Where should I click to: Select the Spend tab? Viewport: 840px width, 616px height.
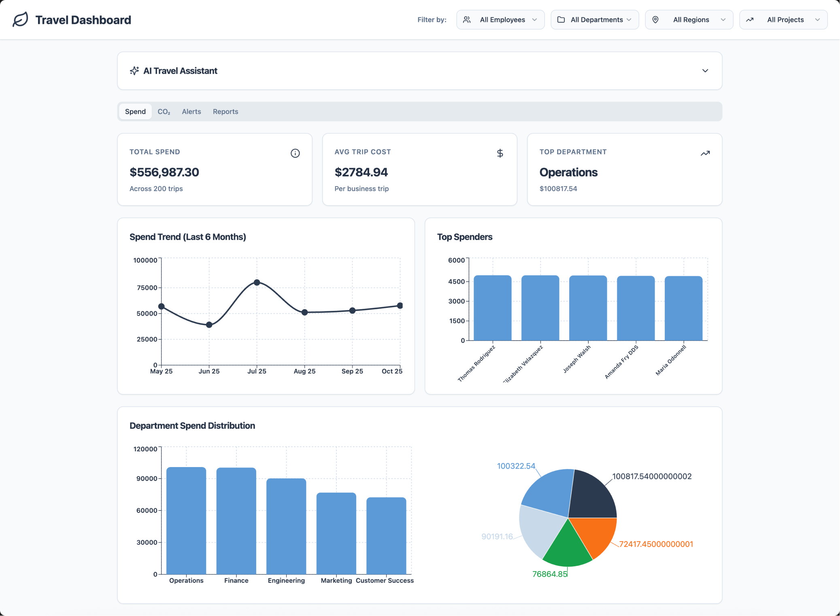coord(135,111)
